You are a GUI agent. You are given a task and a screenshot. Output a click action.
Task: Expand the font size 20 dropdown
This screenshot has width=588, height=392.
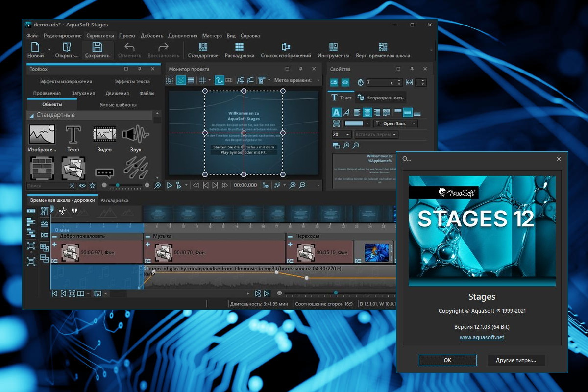348,134
